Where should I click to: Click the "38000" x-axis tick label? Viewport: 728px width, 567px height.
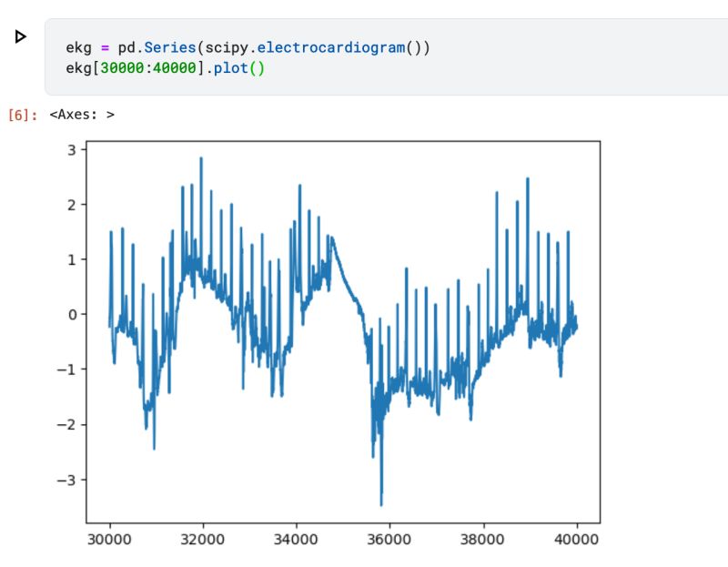point(481,539)
